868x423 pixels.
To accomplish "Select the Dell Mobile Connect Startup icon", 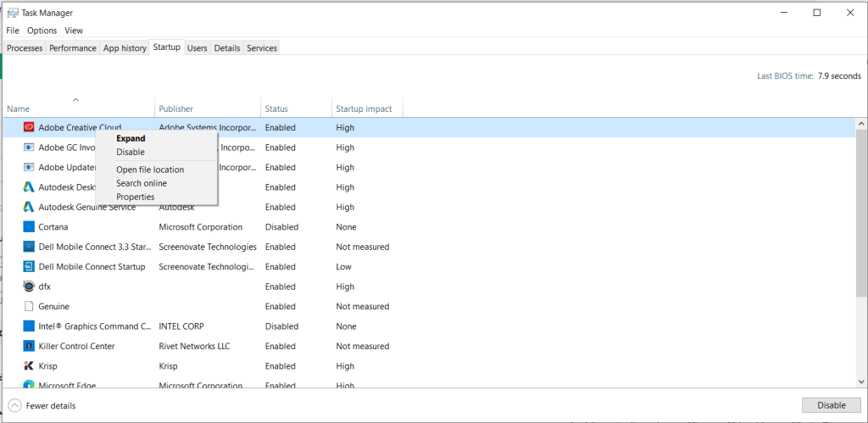I will pos(29,267).
